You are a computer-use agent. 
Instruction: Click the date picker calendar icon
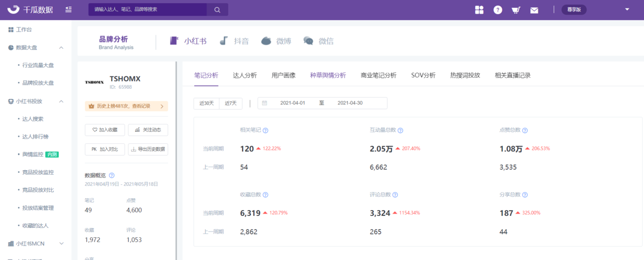[x=264, y=103]
